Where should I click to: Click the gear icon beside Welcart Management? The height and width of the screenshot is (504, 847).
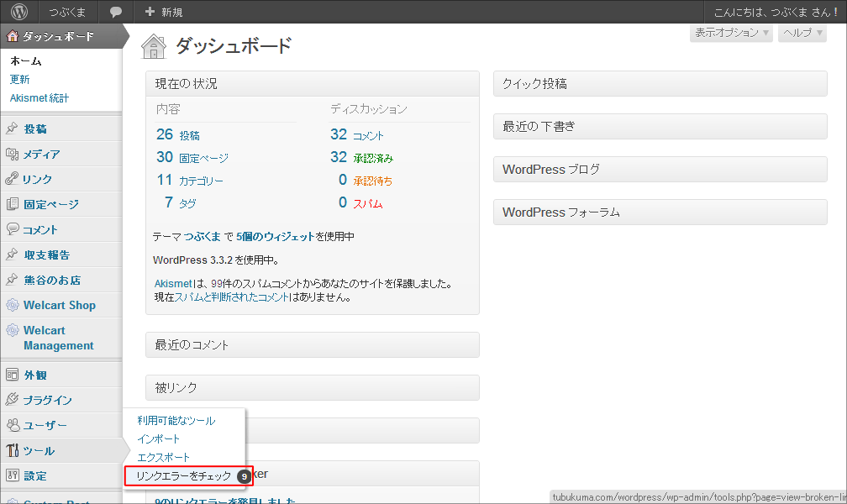12,330
